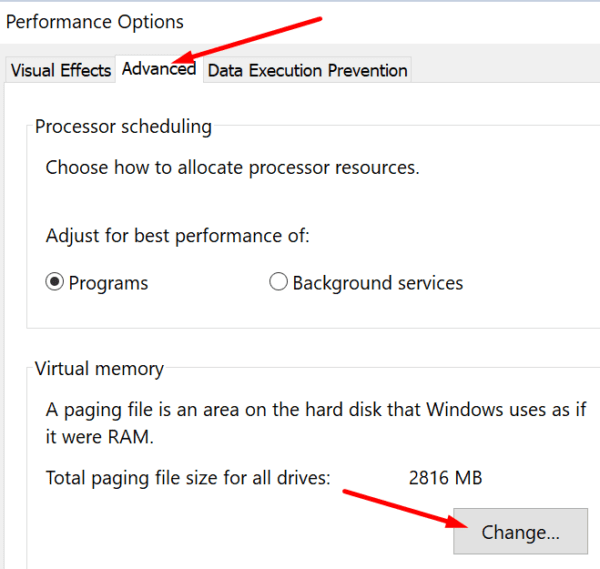
Task: Select the Advanced tab
Action: tap(158, 69)
